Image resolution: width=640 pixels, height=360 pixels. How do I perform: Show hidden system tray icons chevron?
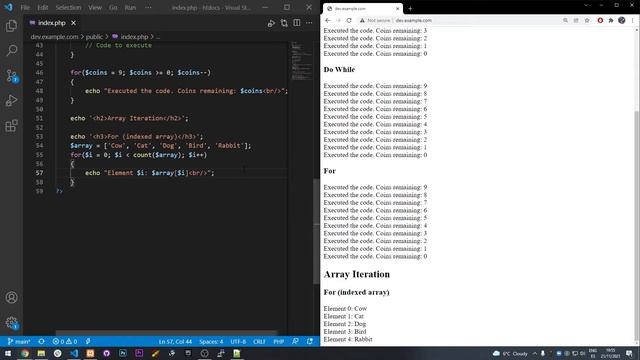tap(534, 353)
